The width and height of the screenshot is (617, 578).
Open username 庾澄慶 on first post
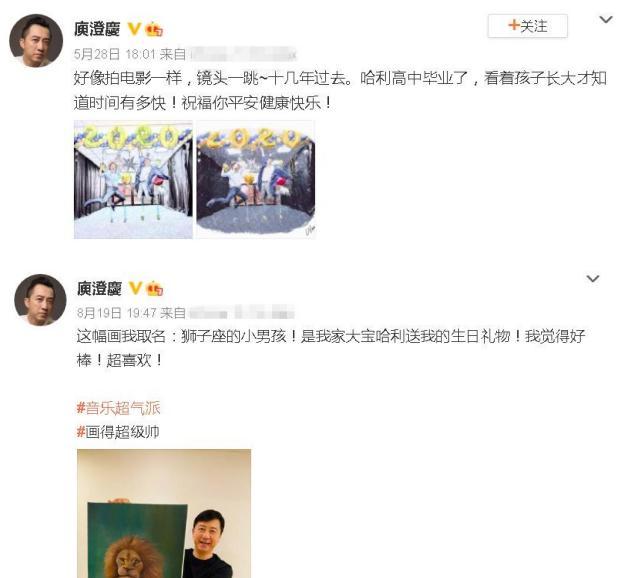pos(97,29)
